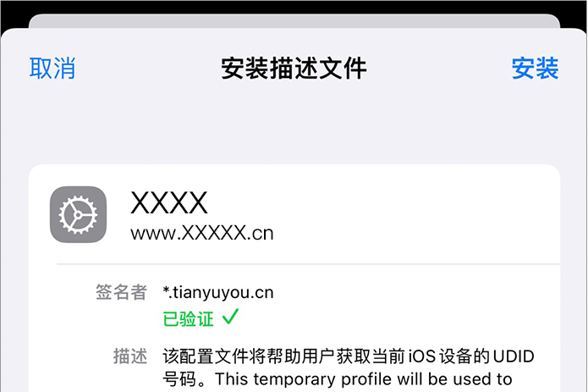Tap 安装 to install the profile
This screenshot has height=392, width=588.
point(536,69)
